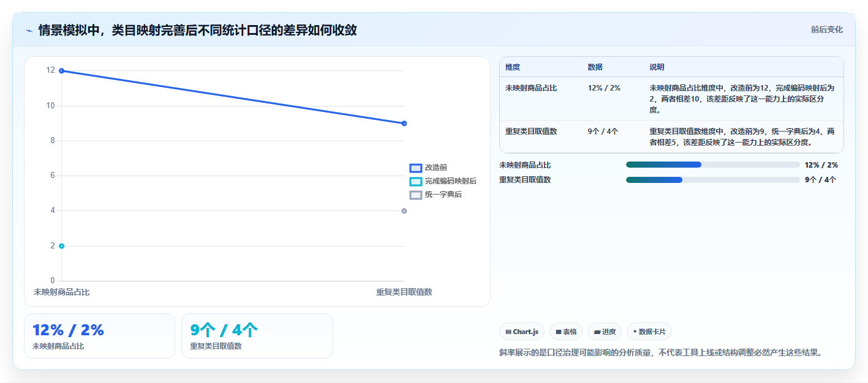This screenshot has height=383, width=868.
Task: Click the 未映射商品占比 progress row label
Action: pyautogui.click(x=525, y=165)
